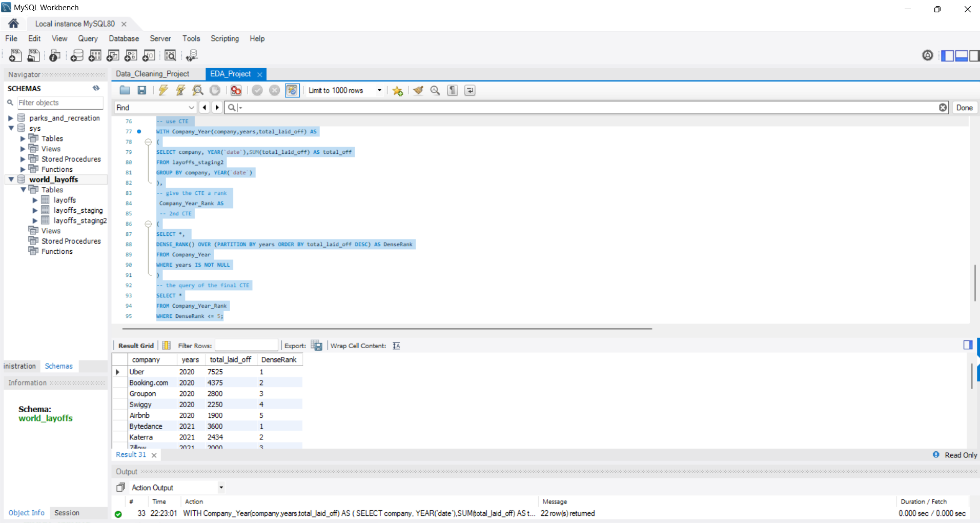Screen dimensions: 980x523
Task: Toggle word wrap icon in editor toolbar
Action: (x=470, y=90)
